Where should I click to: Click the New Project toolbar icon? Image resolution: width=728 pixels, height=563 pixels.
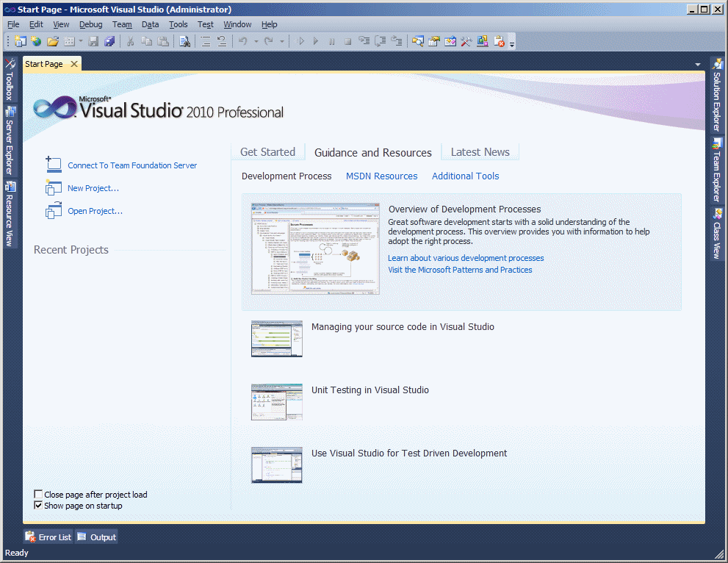tap(21, 41)
